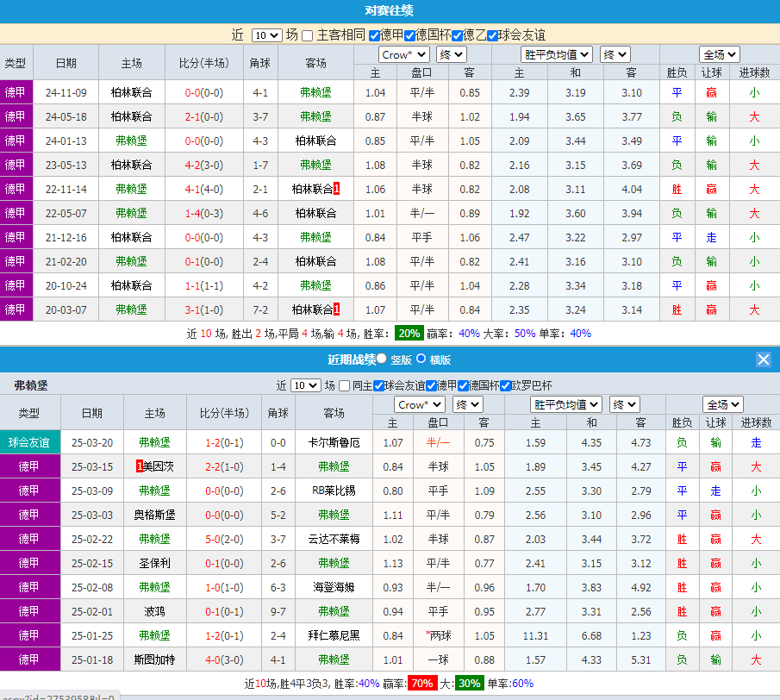Open the 拜仁慕尼黑 team link
Screen dimensions: 780x700
pyautogui.click(x=334, y=635)
